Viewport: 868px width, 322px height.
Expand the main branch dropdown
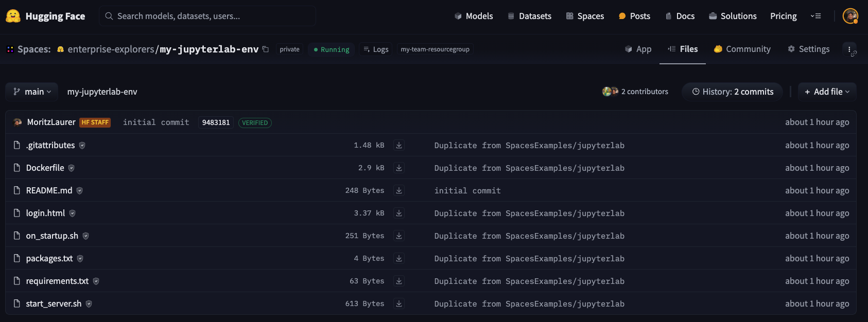(32, 92)
